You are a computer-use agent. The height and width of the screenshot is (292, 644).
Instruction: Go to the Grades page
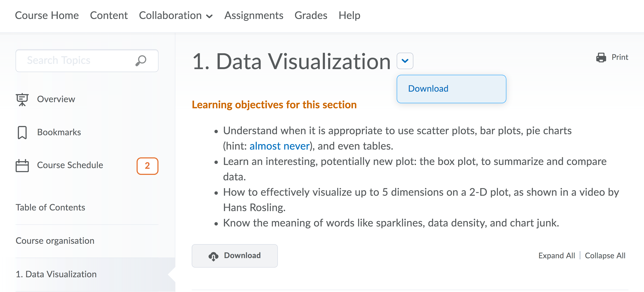[311, 16]
